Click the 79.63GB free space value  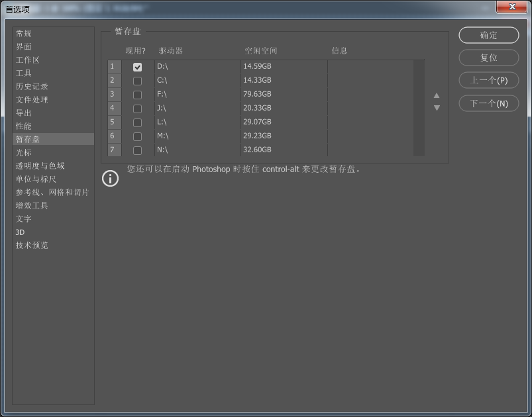click(x=257, y=94)
